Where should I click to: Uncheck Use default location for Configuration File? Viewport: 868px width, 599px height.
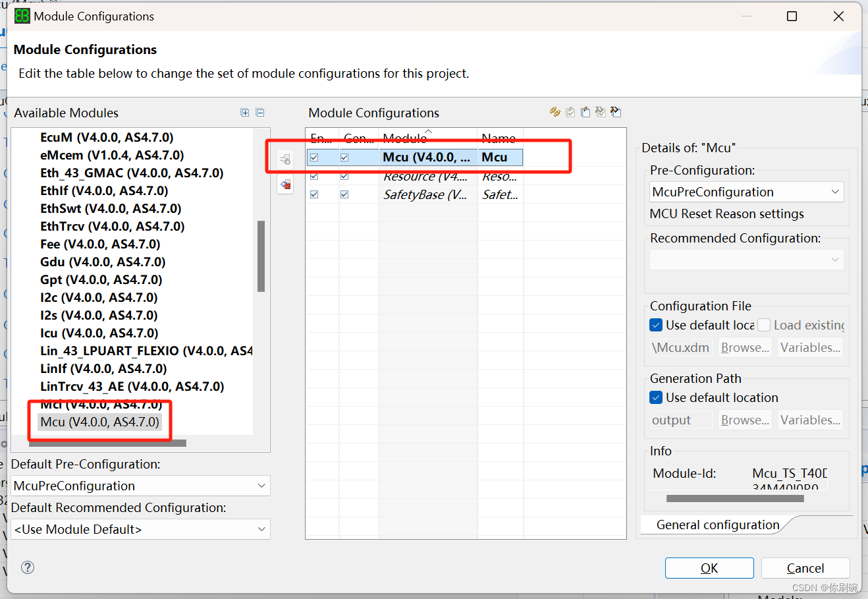(x=656, y=325)
